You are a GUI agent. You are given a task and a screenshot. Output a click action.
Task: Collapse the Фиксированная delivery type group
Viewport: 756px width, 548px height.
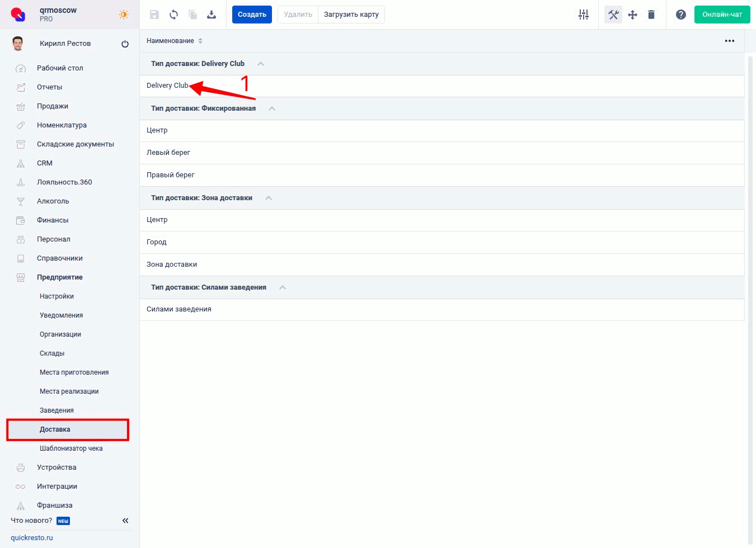tap(272, 108)
